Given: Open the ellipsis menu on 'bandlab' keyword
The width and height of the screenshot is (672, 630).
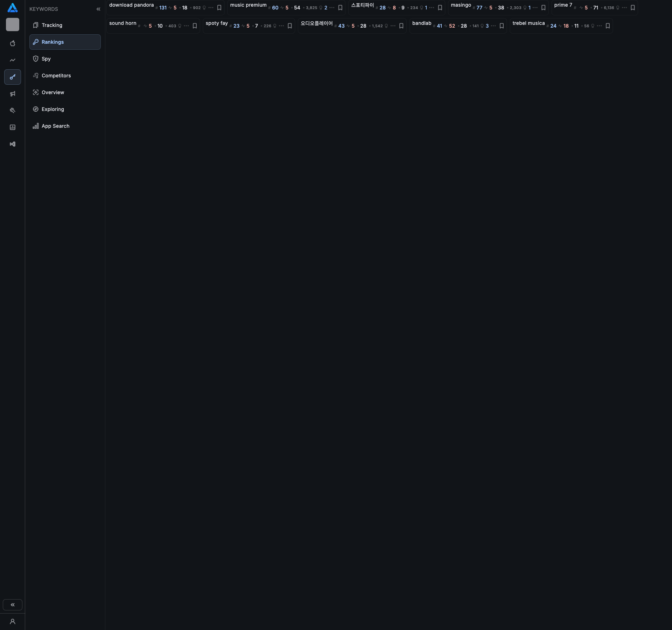Looking at the screenshot, I should point(493,26).
